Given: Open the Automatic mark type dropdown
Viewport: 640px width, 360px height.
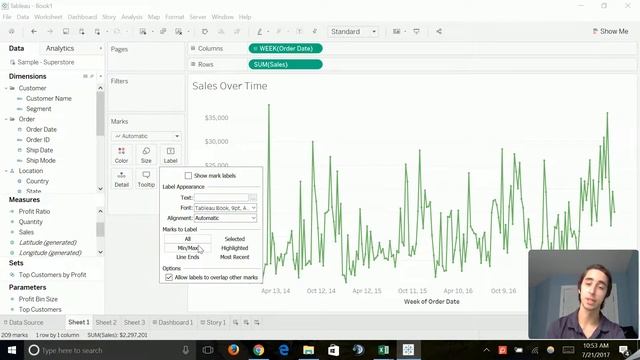Looking at the screenshot, I should pos(146,136).
